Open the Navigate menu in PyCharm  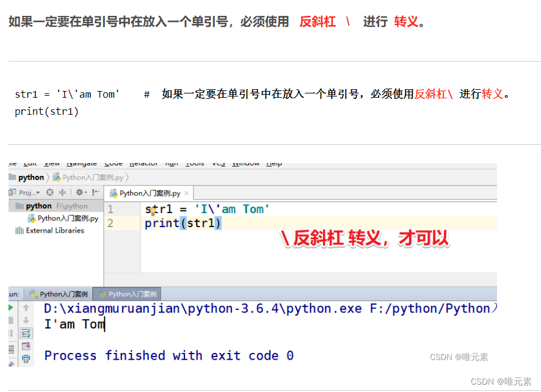coord(82,164)
